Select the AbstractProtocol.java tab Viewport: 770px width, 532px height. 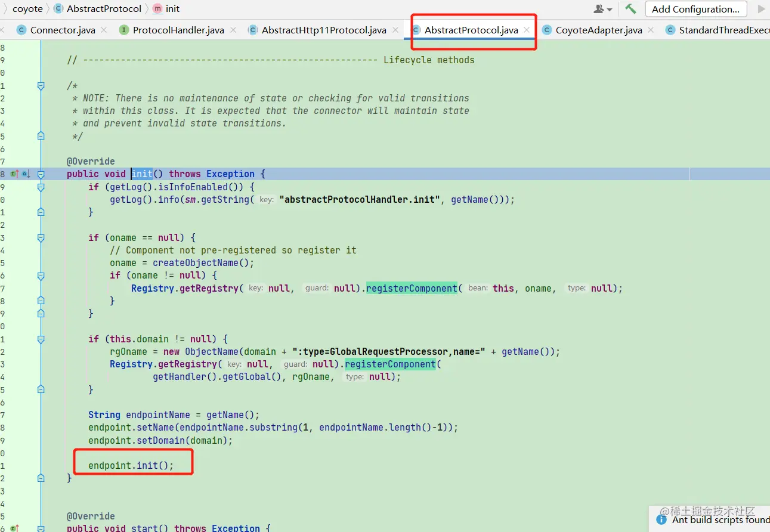tap(471, 30)
